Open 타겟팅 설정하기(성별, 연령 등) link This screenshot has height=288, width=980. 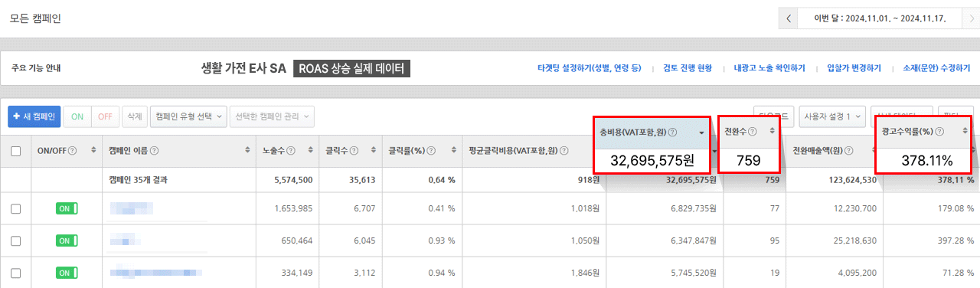coord(590,68)
